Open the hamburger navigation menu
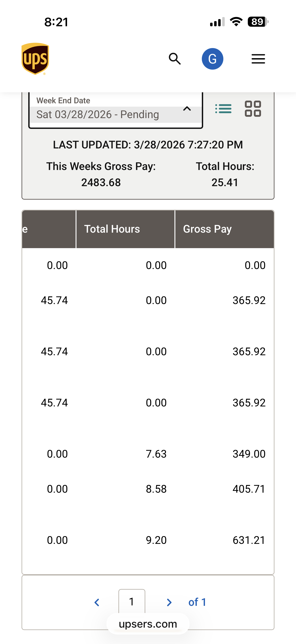The width and height of the screenshot is (296, 644). [258, 59]
